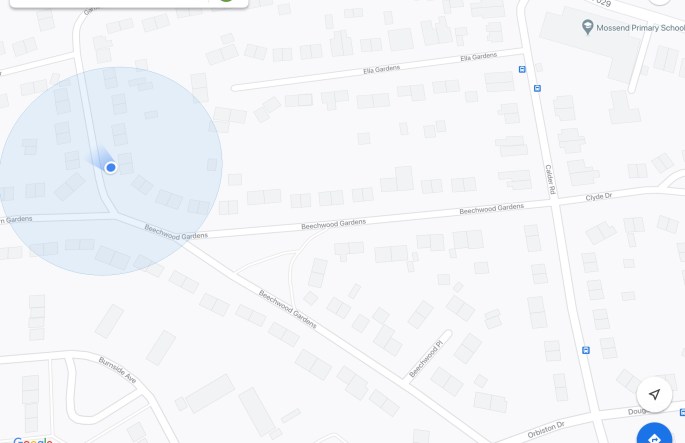The height and width of the screenshot is (443, 685).
Task: Select the Clyde Dr street label
Action: point(599,197)
